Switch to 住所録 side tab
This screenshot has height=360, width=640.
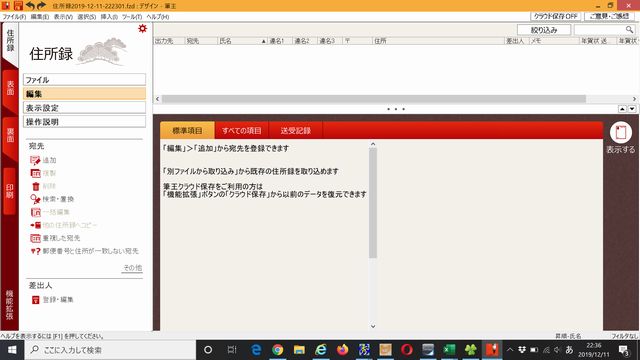coord(10,42)
